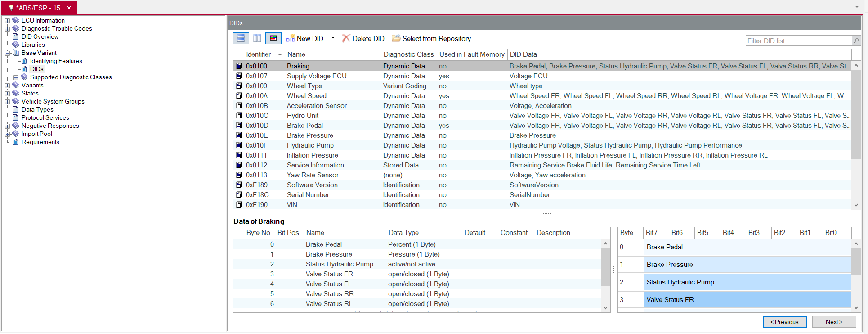
Task: Click the Next button
Action: tap(834, 322)
